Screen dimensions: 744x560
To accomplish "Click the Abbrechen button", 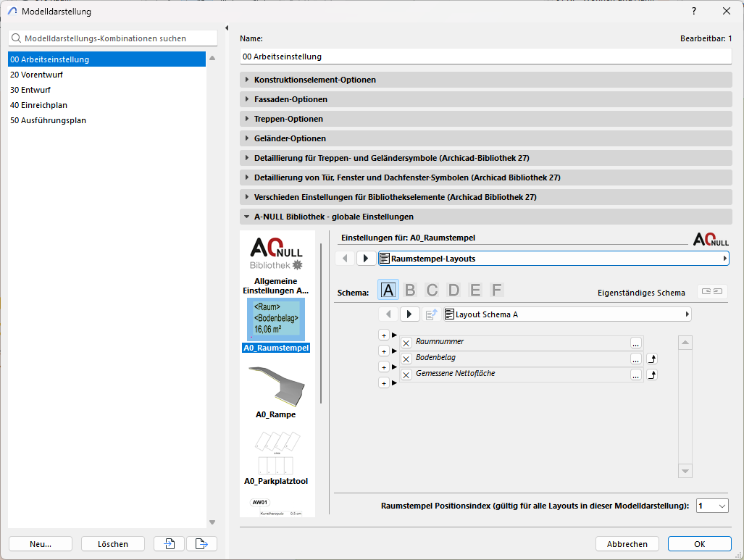I will [x=627, y=544].
